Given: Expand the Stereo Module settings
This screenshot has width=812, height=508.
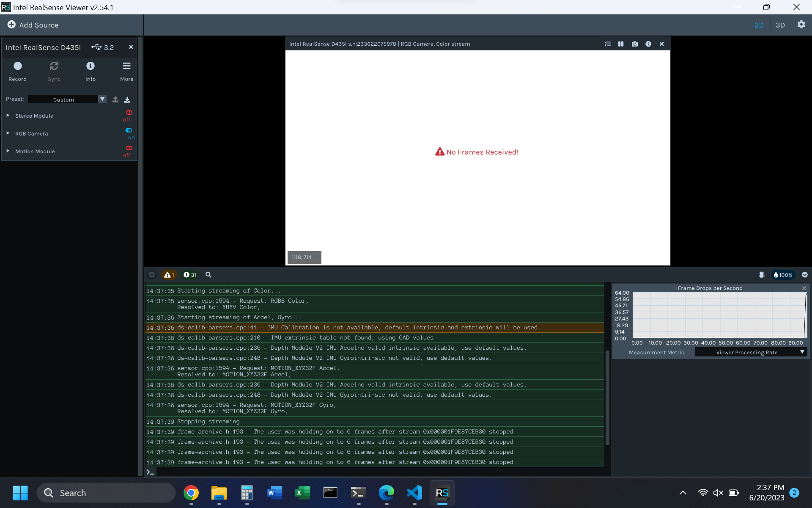Looking at the screenshot, I should pos(8,115).
